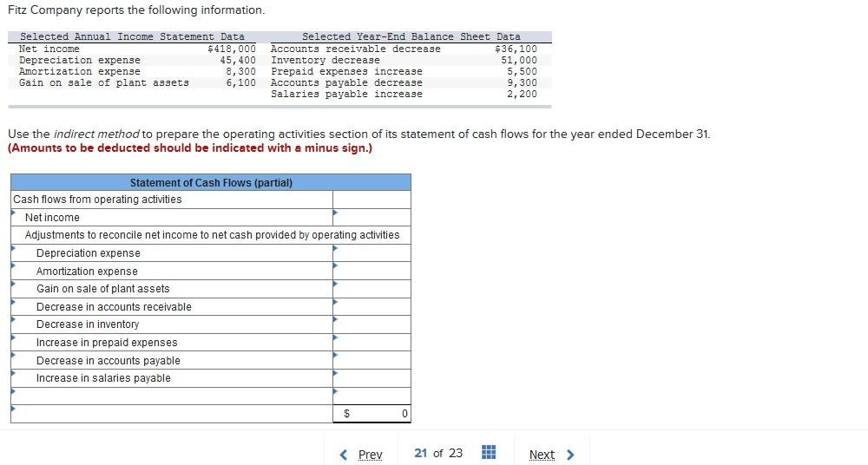
Task: Click the 21 of 23 page indicator
Action: [x=438, y=453]
